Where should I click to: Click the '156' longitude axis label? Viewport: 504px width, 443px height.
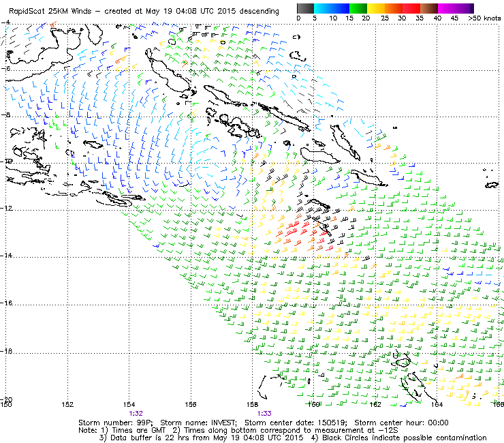click(x=191, y=404)
